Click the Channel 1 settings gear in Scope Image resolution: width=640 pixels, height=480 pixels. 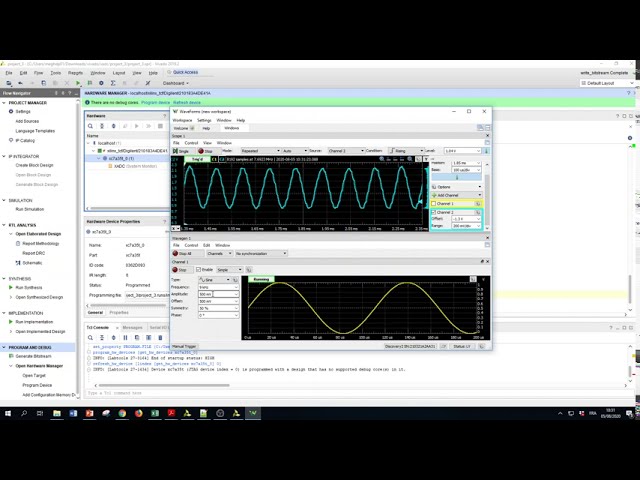point(478,204)
